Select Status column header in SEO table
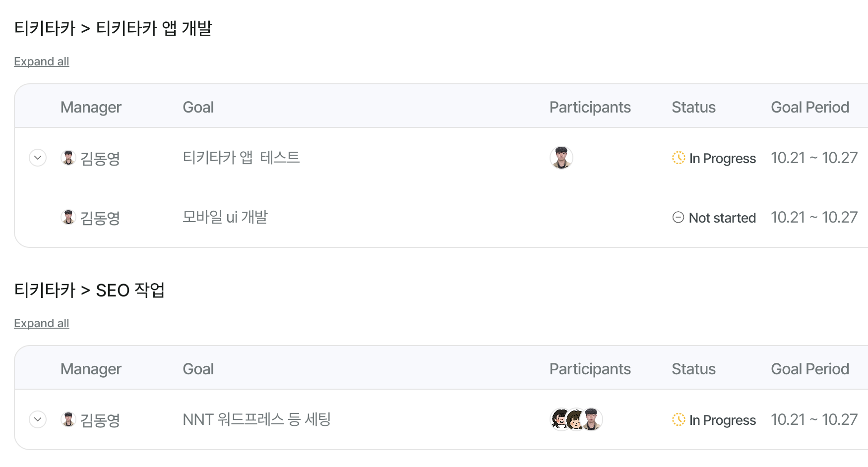Viewport: 868px width, 467px height. [x=693, y=369]
